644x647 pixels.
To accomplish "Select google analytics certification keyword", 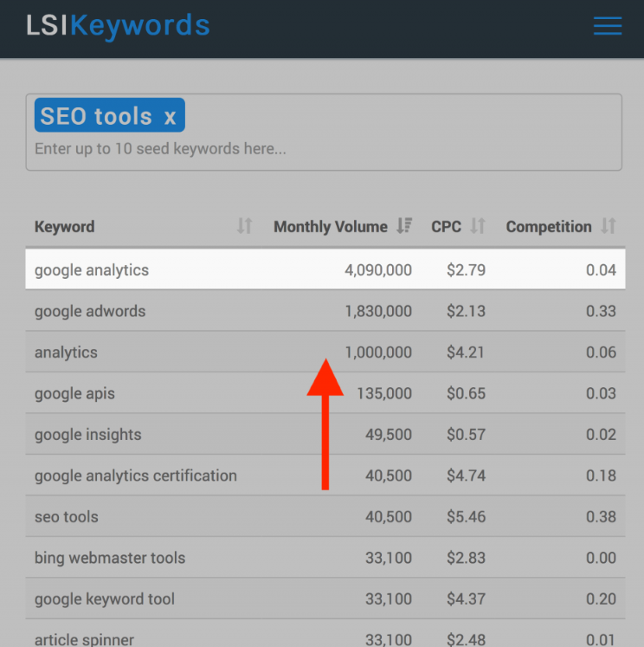I will pyautogui.click(x=136, y=476).
